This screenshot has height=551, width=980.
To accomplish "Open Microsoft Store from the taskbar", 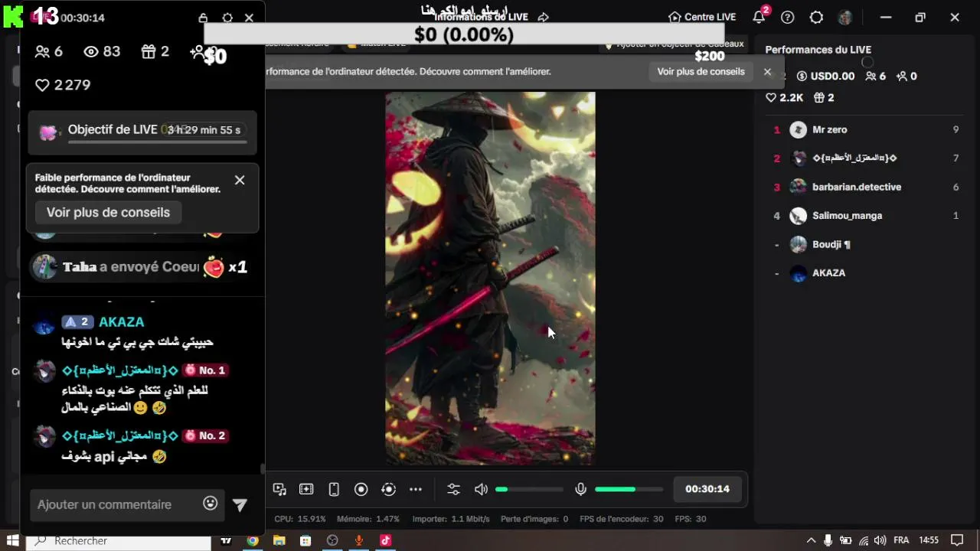I will [x=305, y=540].
